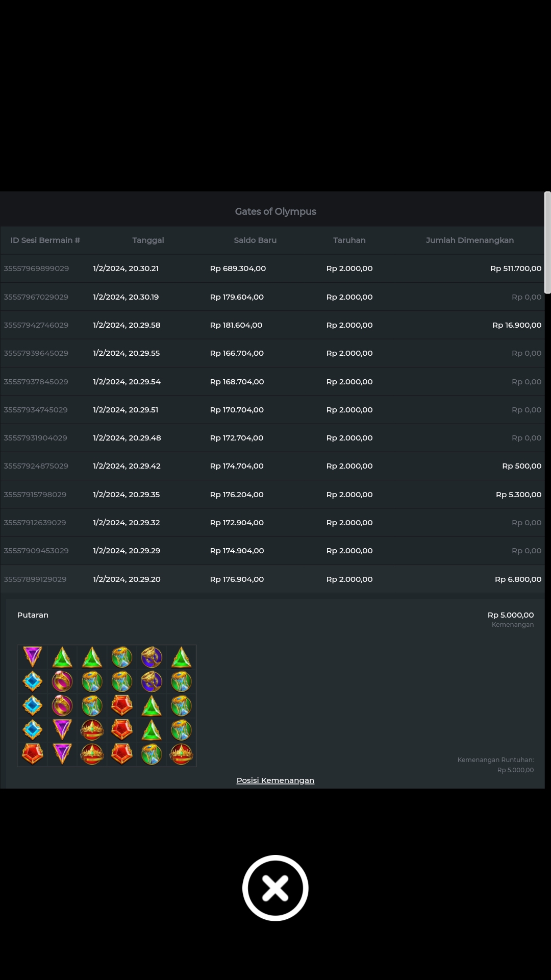Viewport: 551px width, 980px height.
Task: Click the crown symbol in grid's fourth row
Action: pyautogui.click(x=92, y=730)
